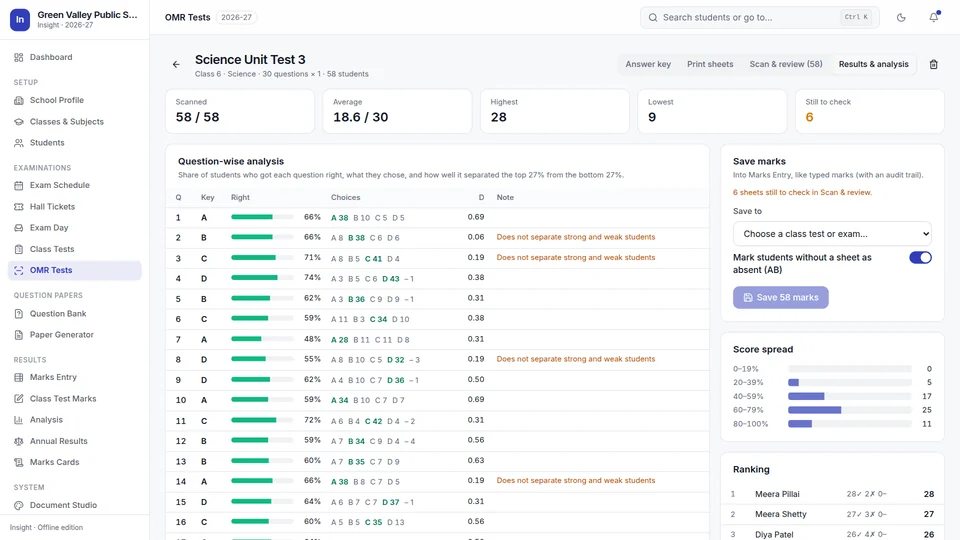The height and width of the screenshot is (540, 960).
Task: Click the Save 58 marks button
Action: point(781,298)
